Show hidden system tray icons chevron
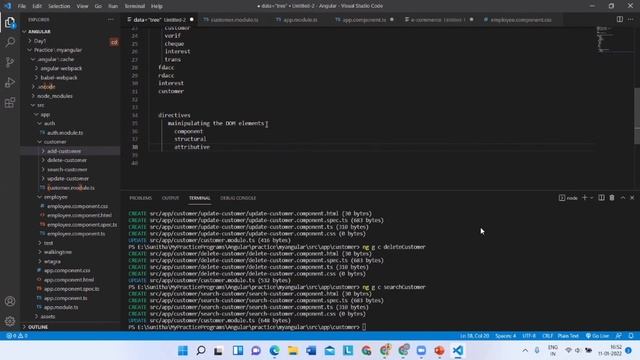Viewport: 640px width, 360px height. pyautogui.click(x=525, y=351)
